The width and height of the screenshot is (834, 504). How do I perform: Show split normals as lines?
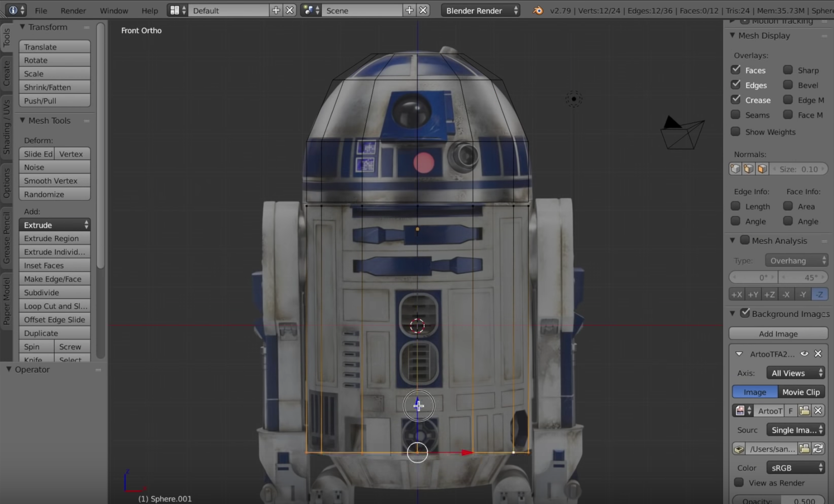tap(749, 169)
